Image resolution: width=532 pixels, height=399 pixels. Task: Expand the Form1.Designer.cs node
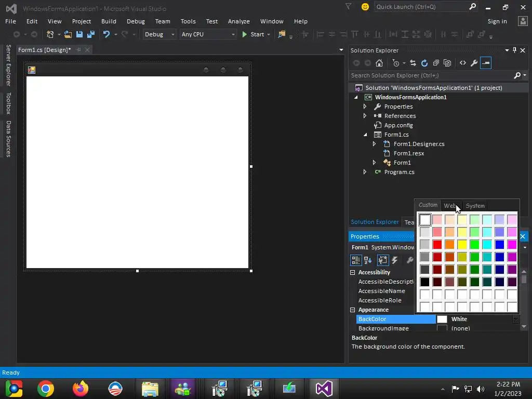tap(374, 144)
